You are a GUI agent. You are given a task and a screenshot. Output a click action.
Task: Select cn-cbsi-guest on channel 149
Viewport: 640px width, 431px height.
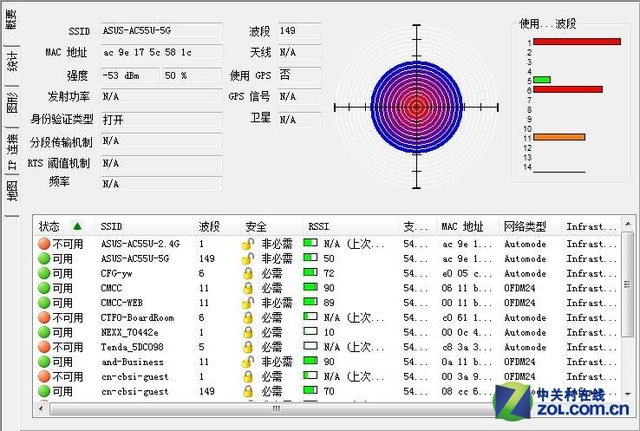(135, 391)
